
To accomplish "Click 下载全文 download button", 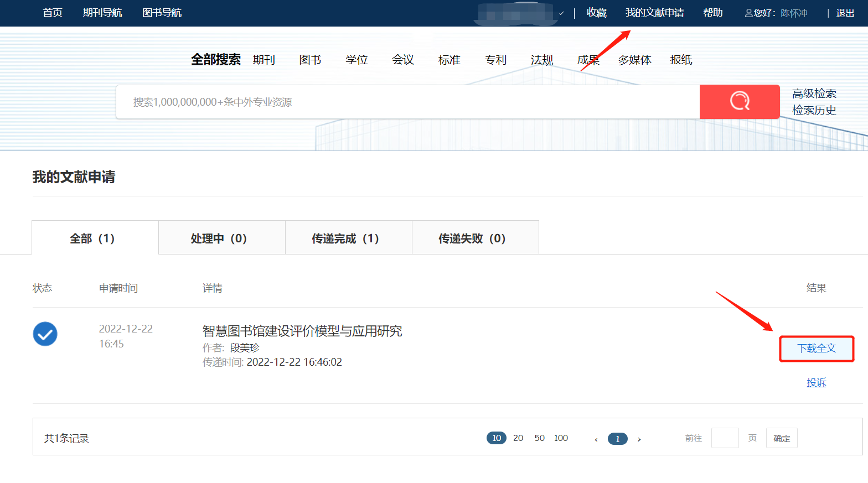I will tap(817, 349).
